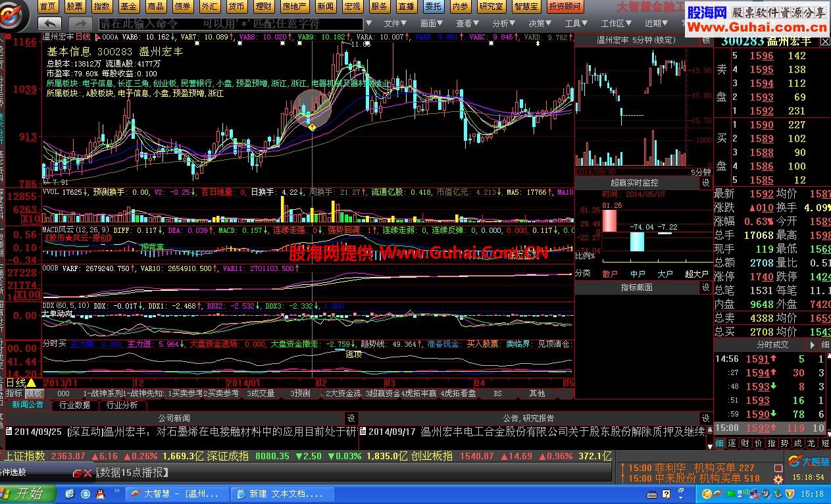Select the 逐 tab in trade detail panel
Viewport: 831px width, 504px height.
[x=732, y=443]
